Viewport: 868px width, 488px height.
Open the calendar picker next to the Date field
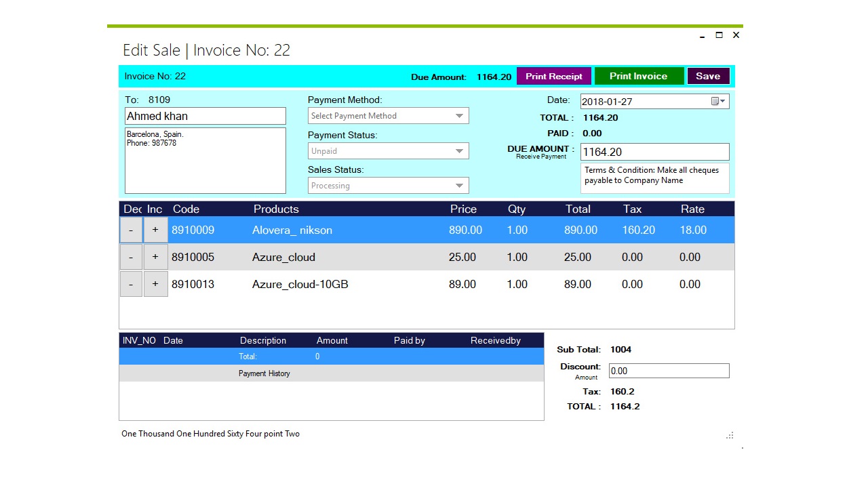pyautogui.click(x=717, y=101)
